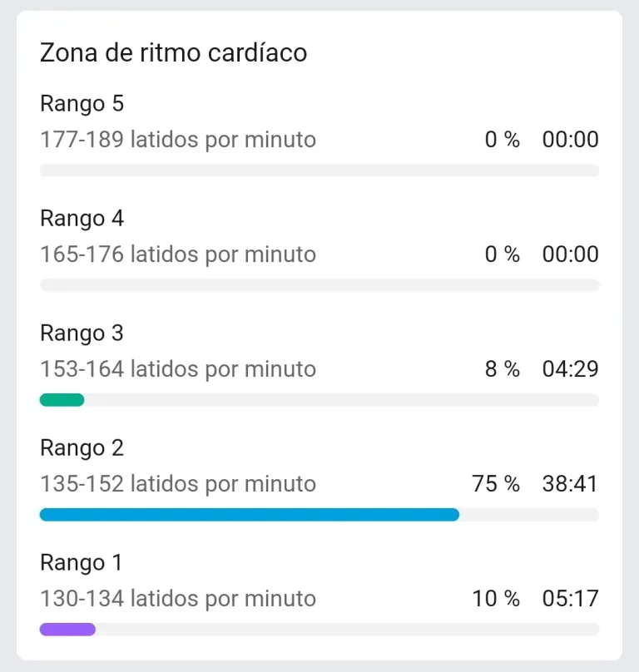
Task: Click the 177-189 latidos por minuto text
Action: click(x=178, y=140)
